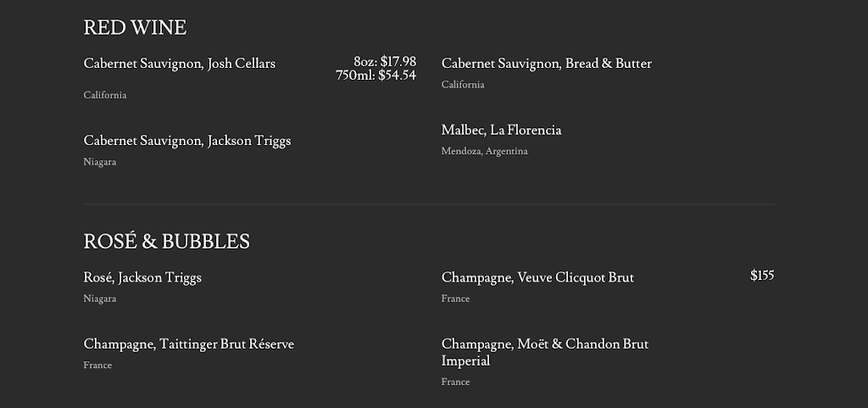This screenshot has height=408, width=868.
Task: Select the Malbec, La Florencia item
Action: click(x=501, y=131)
